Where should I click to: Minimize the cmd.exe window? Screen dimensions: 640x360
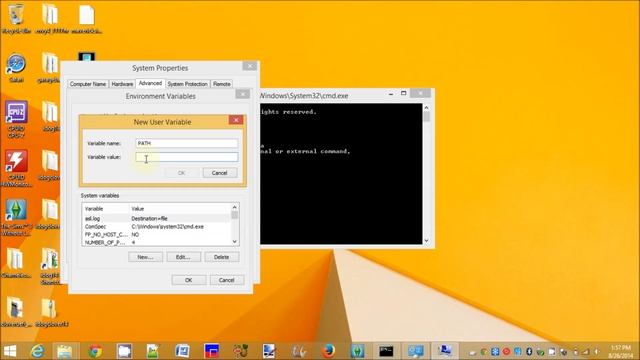(391, 94)
